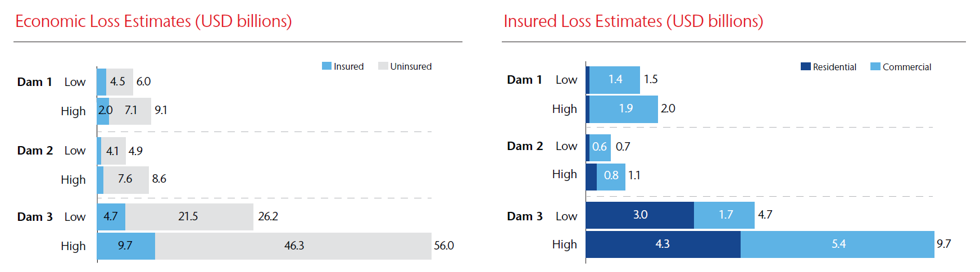This screenshot has width=980, height=272.
Task: Click the 9.7 insured segment in Economic chart
Action: [x=125, y=246]
